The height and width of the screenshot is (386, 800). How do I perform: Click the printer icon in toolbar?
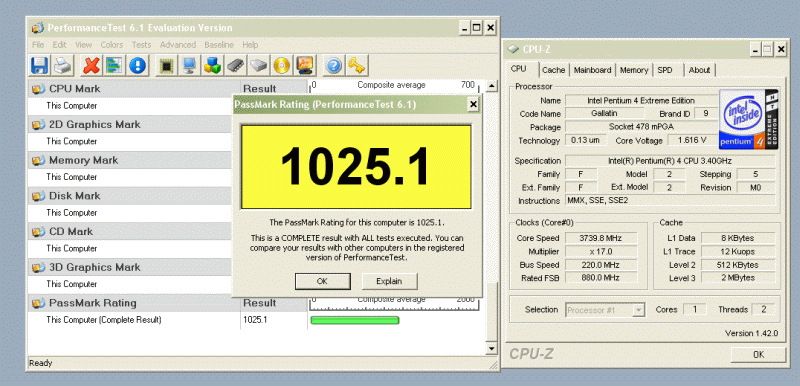click(x=64, y=66)
